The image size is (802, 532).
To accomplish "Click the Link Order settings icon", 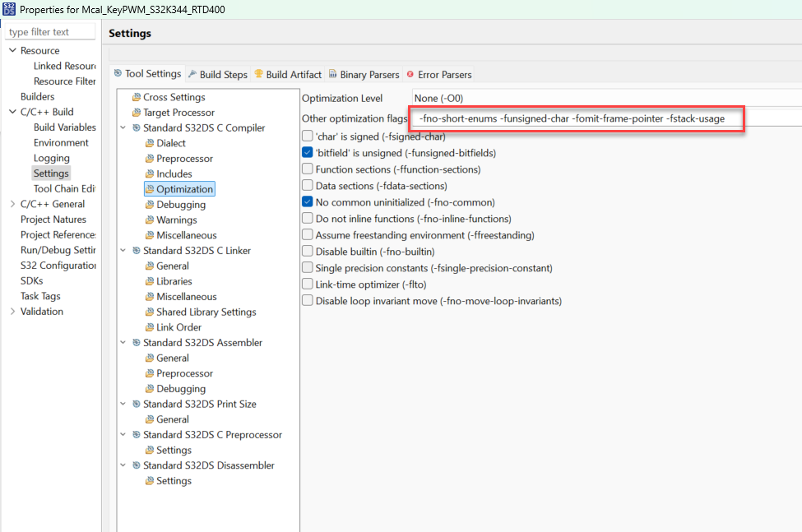I will 150,327.
